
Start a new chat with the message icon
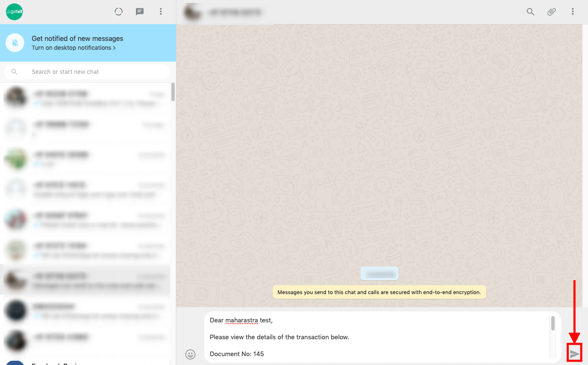click(140, 12)
